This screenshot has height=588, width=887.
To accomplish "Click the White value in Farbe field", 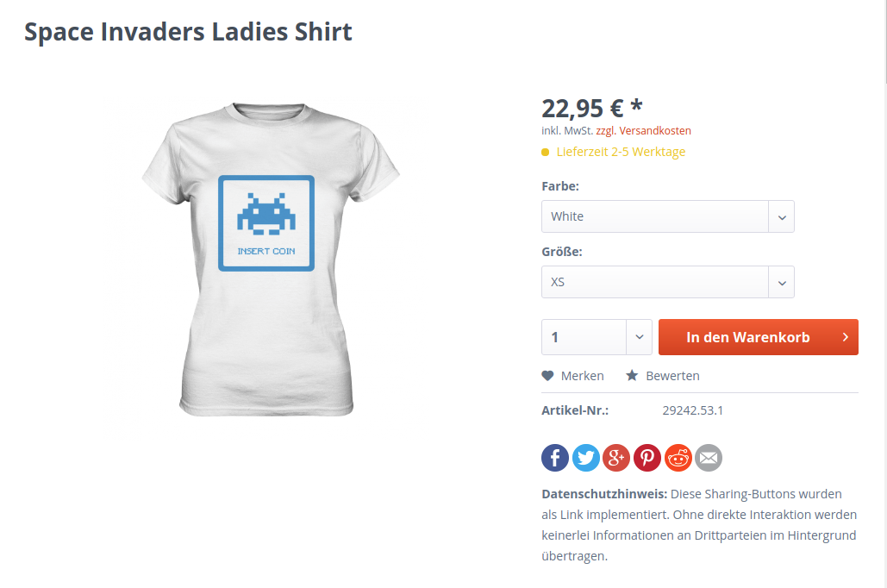I will pyautogui.click(x=567, y=216).
